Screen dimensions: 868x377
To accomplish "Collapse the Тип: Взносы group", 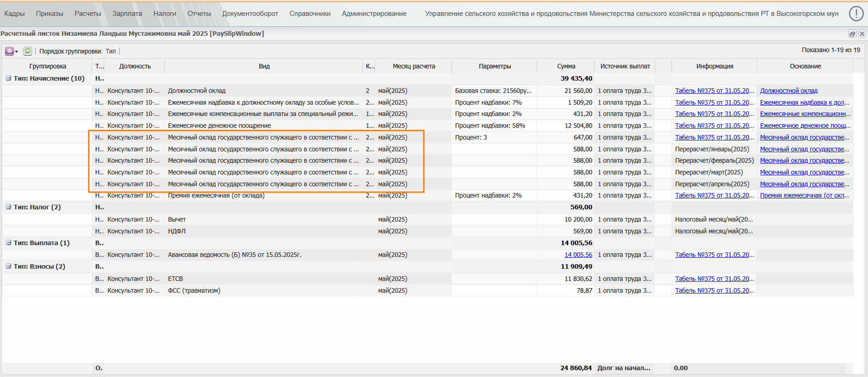I will coord(8,266).
